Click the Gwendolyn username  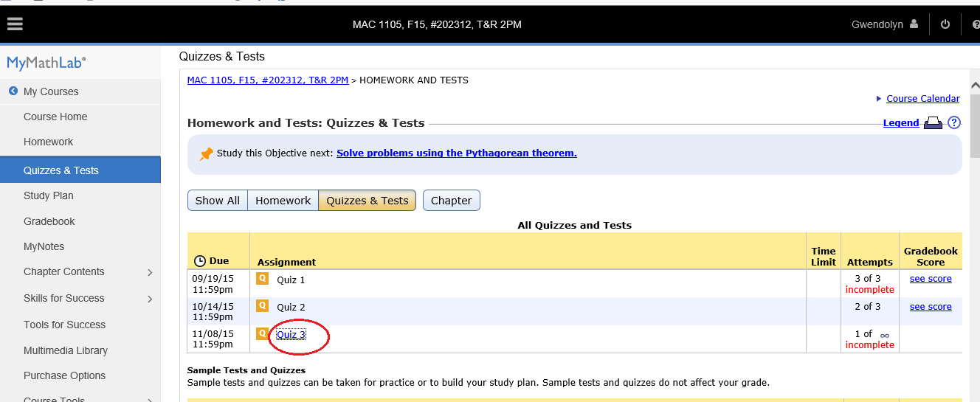point(877,24)
